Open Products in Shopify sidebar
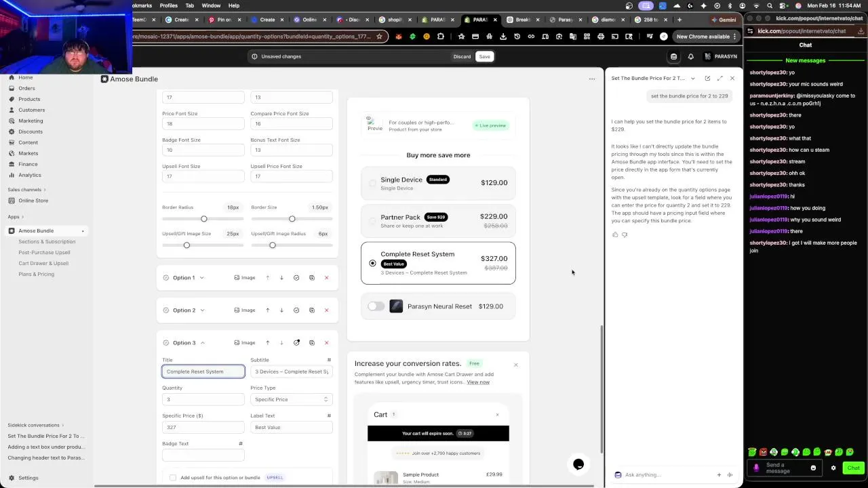 pyautogui.click(x=29, y=99)
